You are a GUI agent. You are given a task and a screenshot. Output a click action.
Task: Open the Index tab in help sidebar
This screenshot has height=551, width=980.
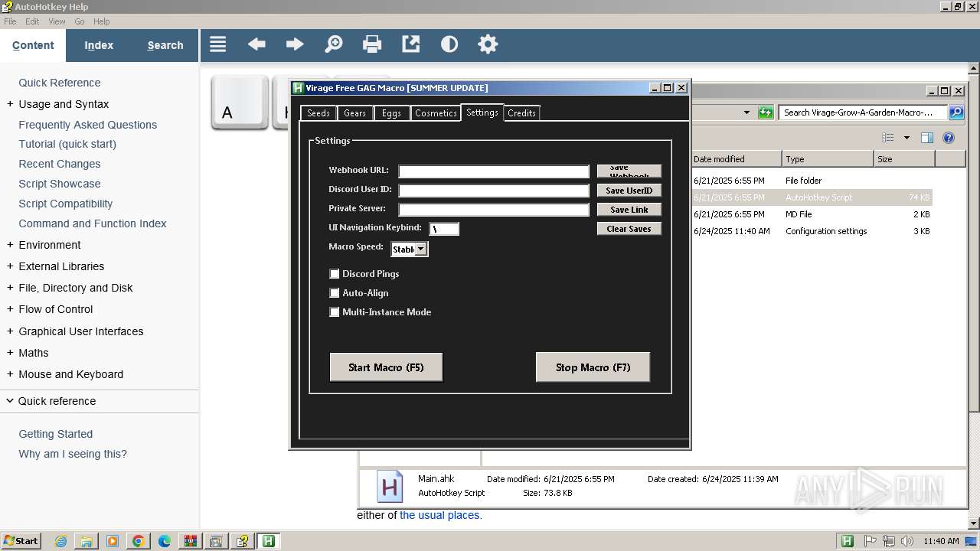[x=99, y=45]
